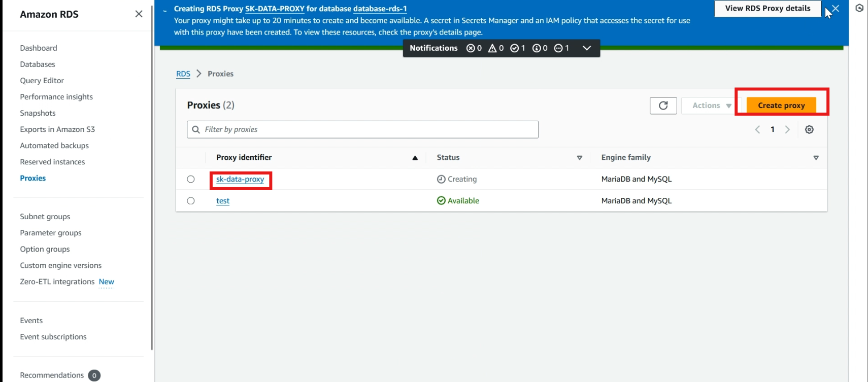
Task: Open Automated backups in the sidebar
Action: [54, 146]
